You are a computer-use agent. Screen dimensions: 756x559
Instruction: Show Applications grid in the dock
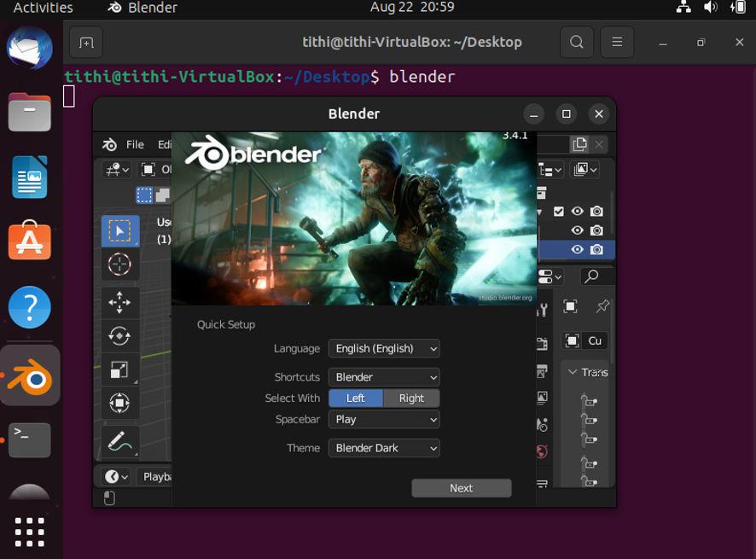click(29, 533)
